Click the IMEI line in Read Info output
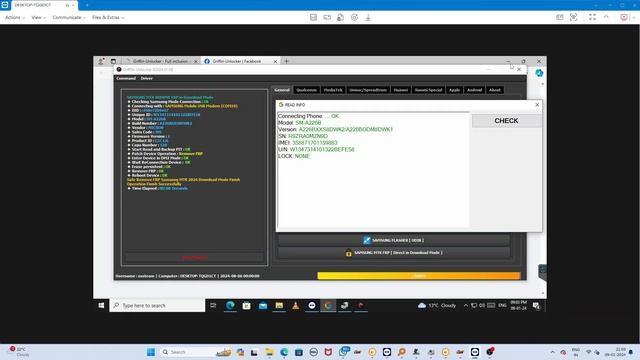640x360 pixels. click(x=308, y=143)
